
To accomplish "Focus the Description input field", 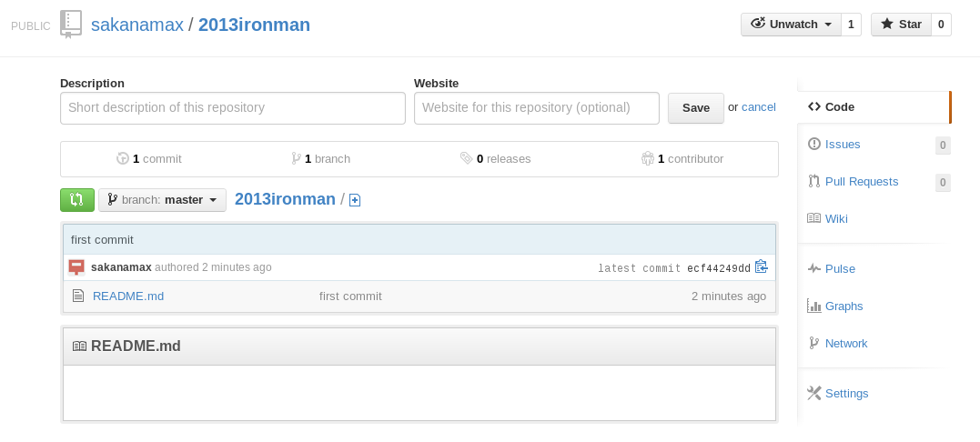I will click(x=233, y=108).
